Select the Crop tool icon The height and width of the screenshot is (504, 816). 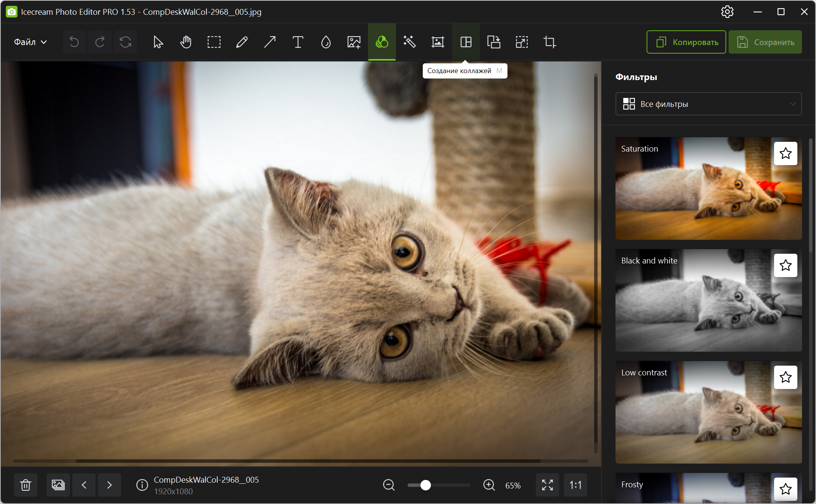point(549,42)
